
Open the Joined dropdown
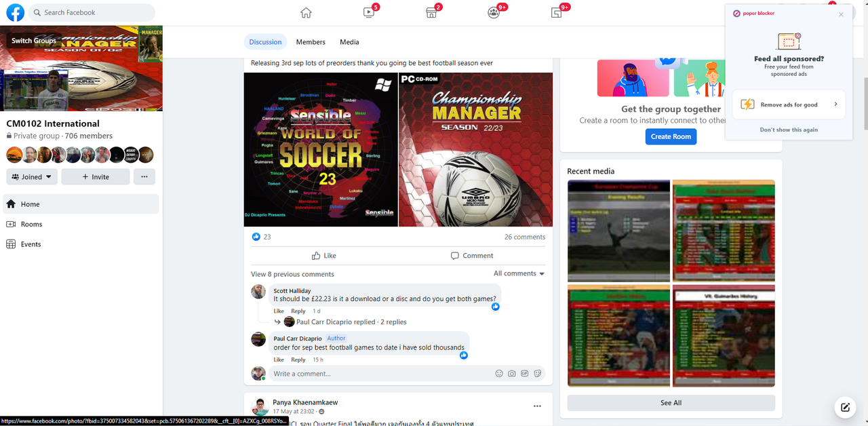(x=32, y=177)
